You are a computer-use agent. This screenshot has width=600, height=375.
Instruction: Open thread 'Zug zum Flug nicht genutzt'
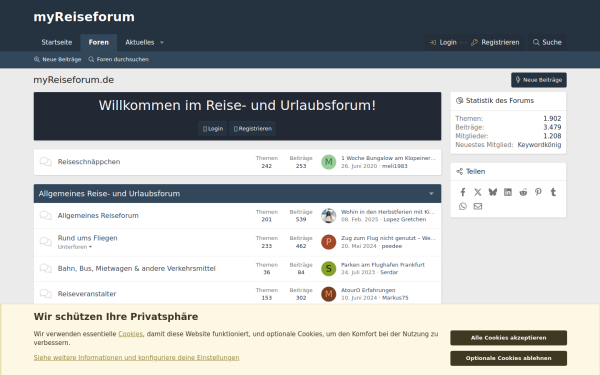[388, 238]
